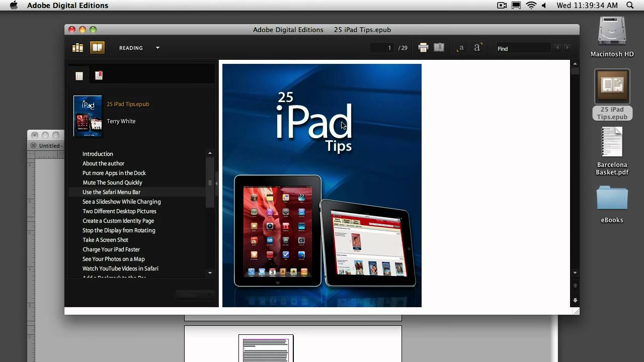Click the Find search field
This screenshot has width=644, height=362.
(x=523, y=48)
